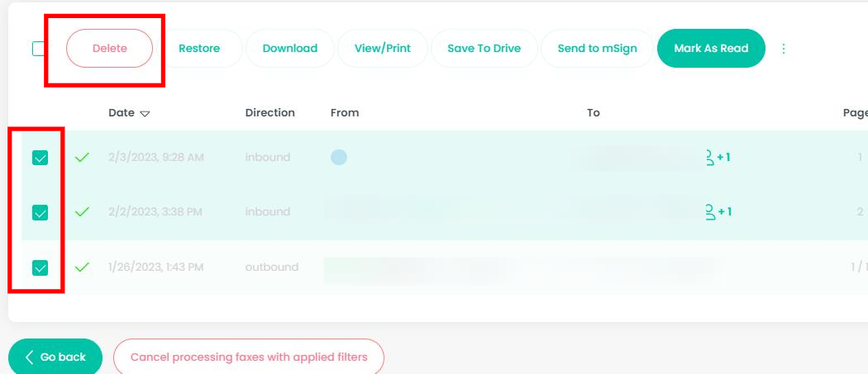The height and width of the screenshot is (374, 868).
Task: Click the green status checkmark for 2/3/2023 fax
Action: coord(82,158)
